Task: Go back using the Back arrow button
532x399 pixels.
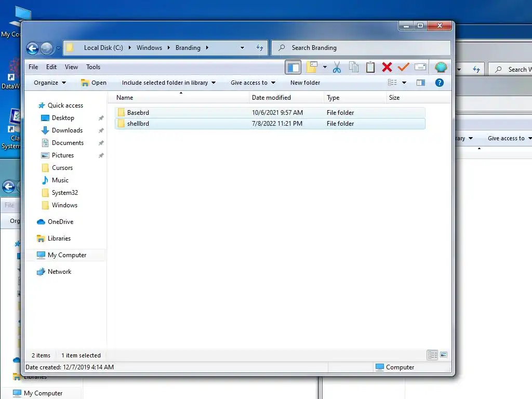Action: (x=33, y=48)
